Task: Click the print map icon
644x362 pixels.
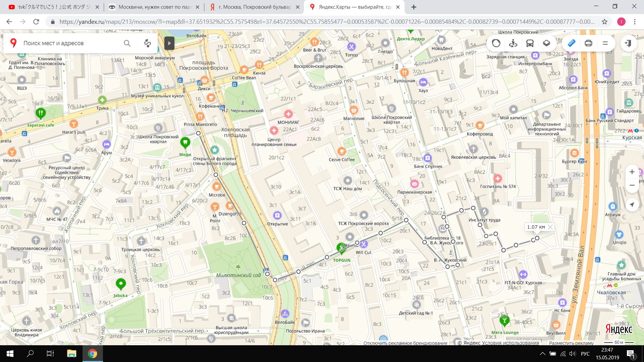Action: (x=588, y=43)
